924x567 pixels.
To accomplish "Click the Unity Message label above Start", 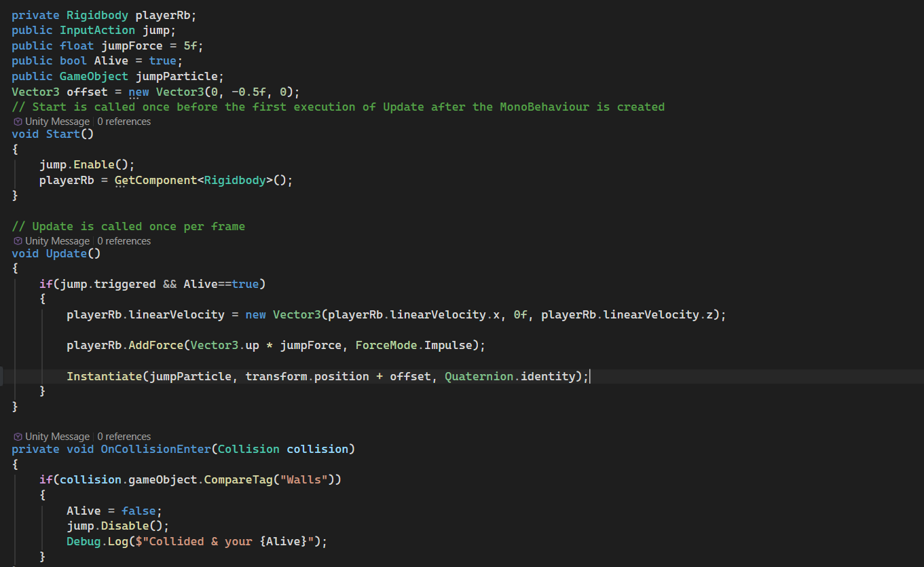I will 57,122.
